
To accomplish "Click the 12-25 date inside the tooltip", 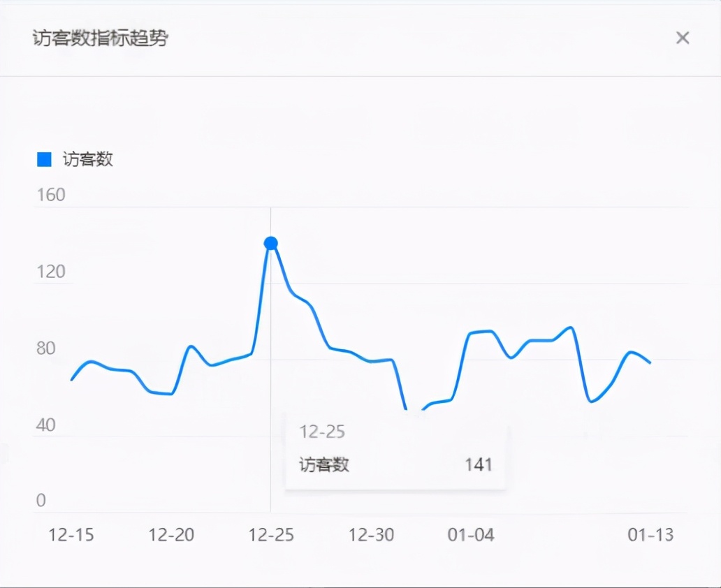I will (321, 432).
